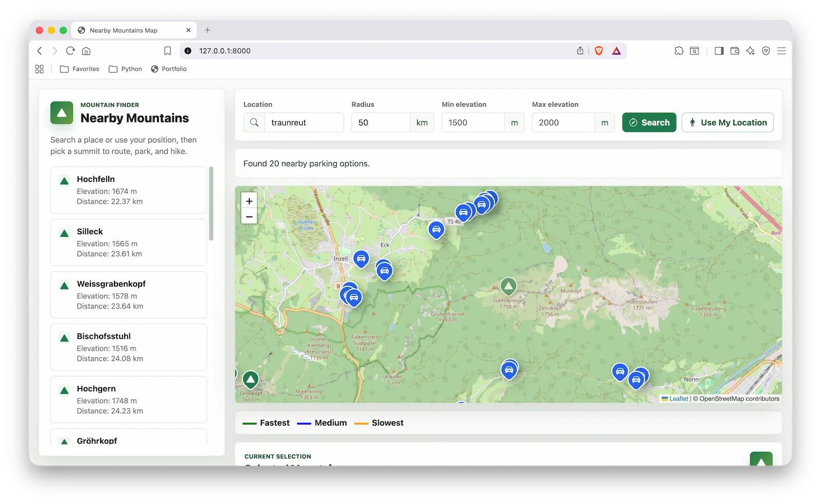
Task: Click the "Nearby Mountains" heading
Action: pyautogui.click(x=134, y=118)
